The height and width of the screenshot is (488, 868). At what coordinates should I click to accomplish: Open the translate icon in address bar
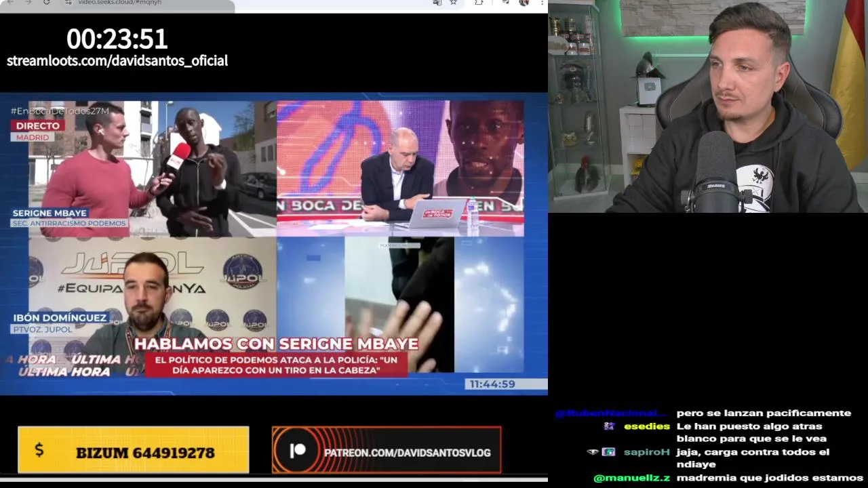(437, 2)
